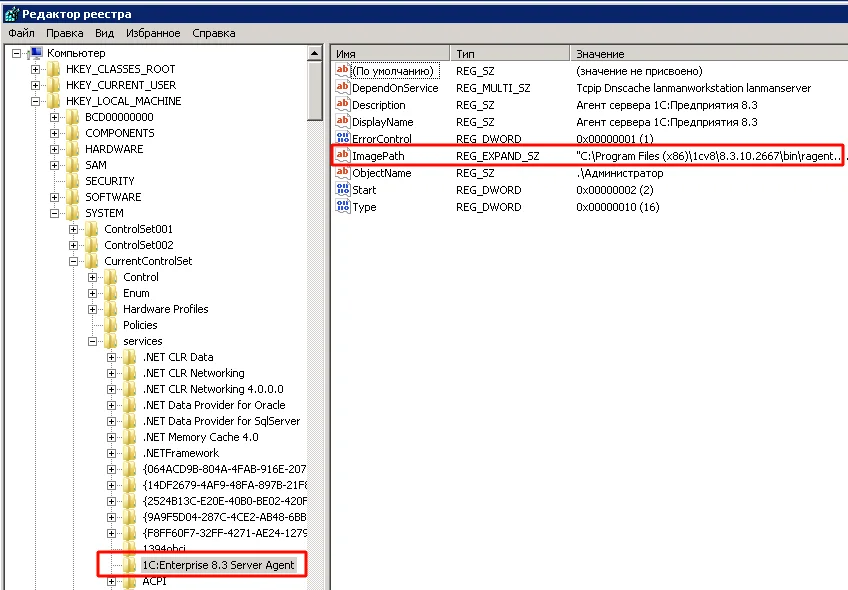Select the 1C:Enterprise 8.3 Server Agent key

217,565
